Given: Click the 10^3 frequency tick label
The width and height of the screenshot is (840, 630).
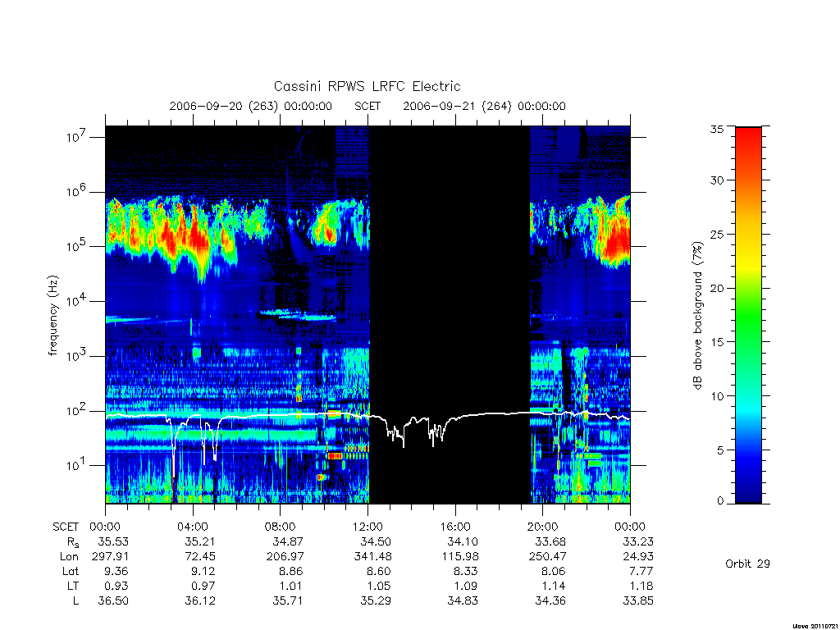Looking at the screenshot, I should (76, 356).
